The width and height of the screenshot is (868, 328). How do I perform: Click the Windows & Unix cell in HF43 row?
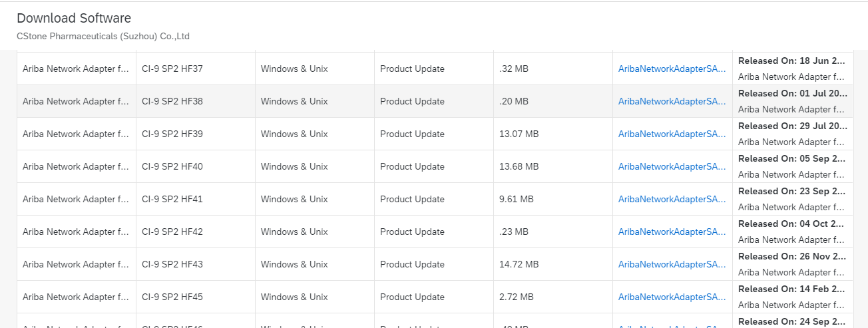pyautogui.click(x=294, y=264)
